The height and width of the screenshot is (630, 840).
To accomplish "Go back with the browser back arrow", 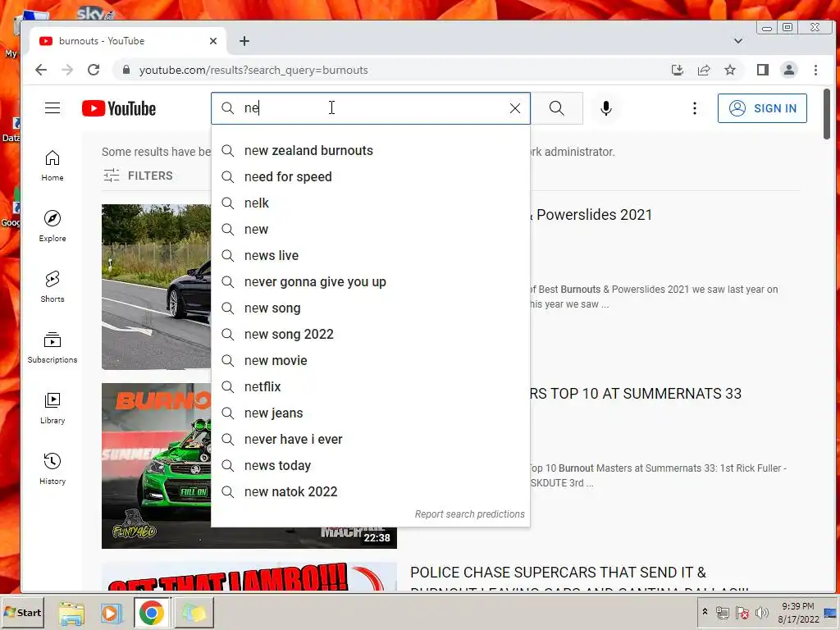I will point(41,70).
